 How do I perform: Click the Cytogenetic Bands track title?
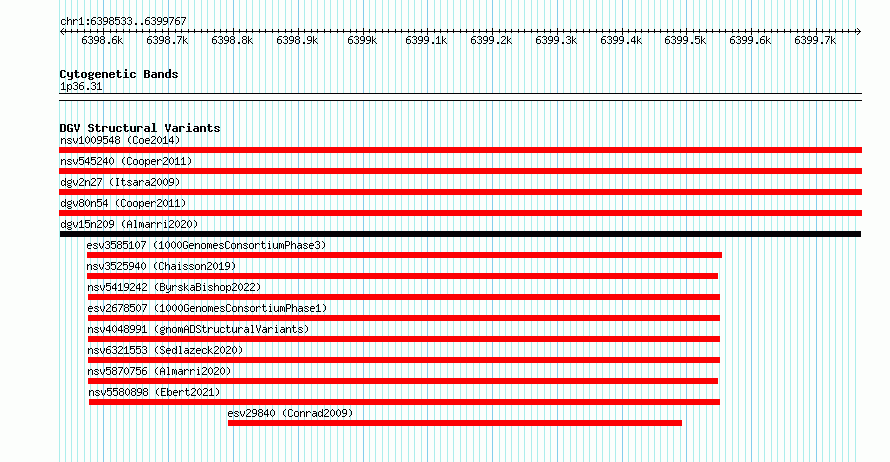tap(119, 74)
